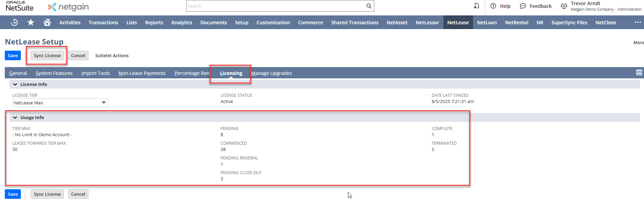This screenshot has height=219, width=644.
Task: Click the search magnifier icon
Action: point(369,6)
